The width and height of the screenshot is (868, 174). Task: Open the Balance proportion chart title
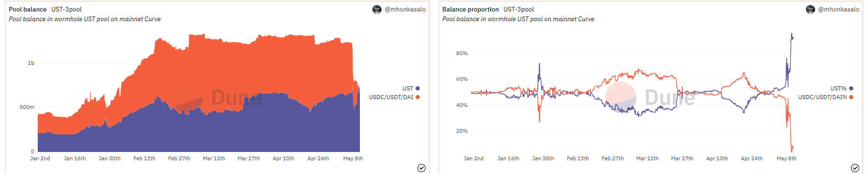pyautogui.click(x=470, y=9)
